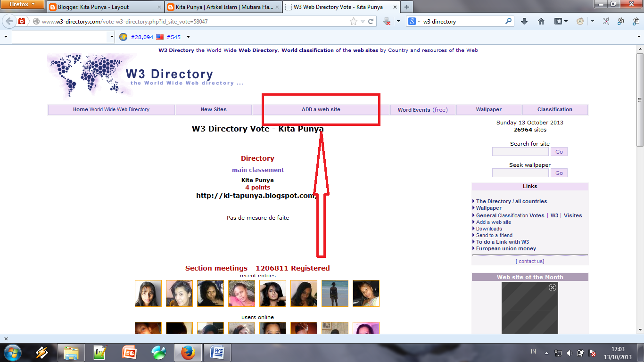This screenshot has width=644, height=362.
Task: Open the Classification menu item
Action: point(555,109)
